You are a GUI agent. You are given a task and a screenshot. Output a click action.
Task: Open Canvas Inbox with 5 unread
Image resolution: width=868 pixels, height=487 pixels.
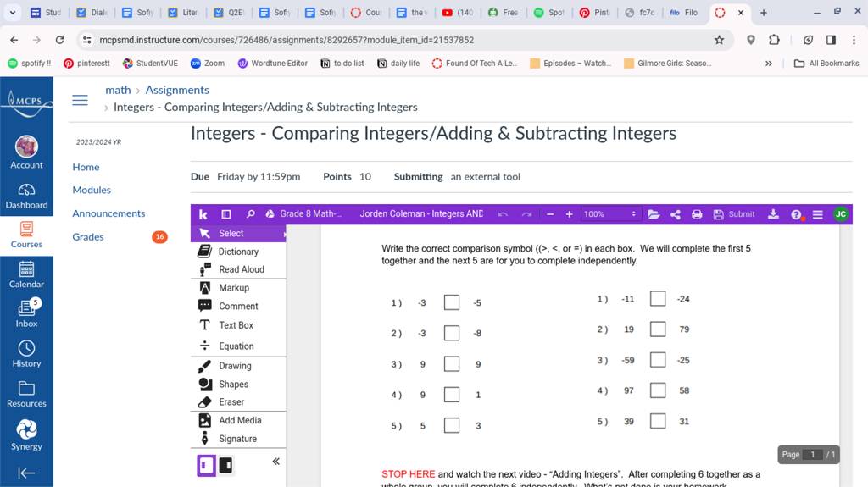tap(26, 313)
